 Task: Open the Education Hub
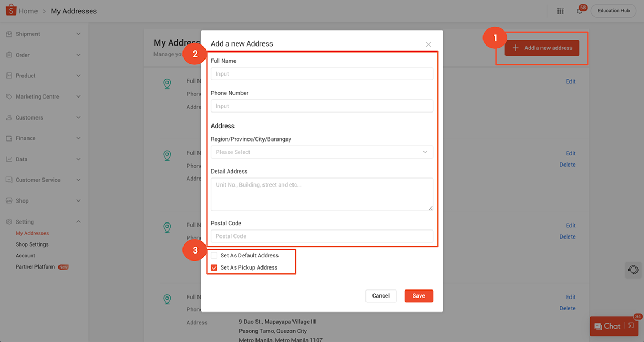tap(613, 10)
